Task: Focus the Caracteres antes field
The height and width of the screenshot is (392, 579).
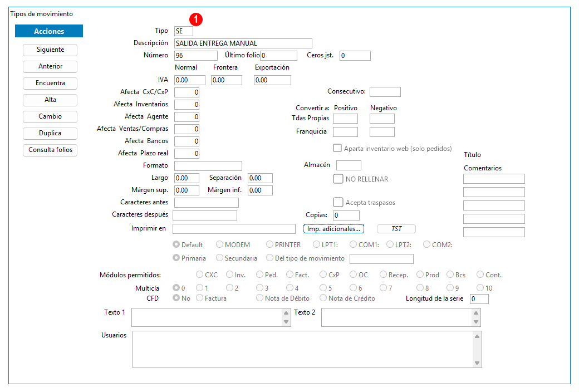Action: (x=207, y=203)
